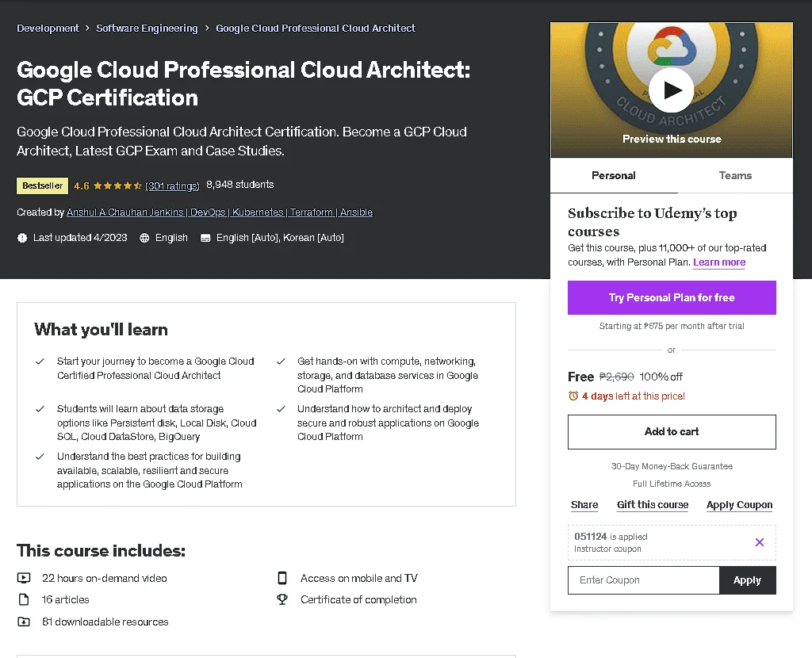812x658 pixels.
Task: Click the alarm clock icon beside days left
Action: (x=573, y=396)
